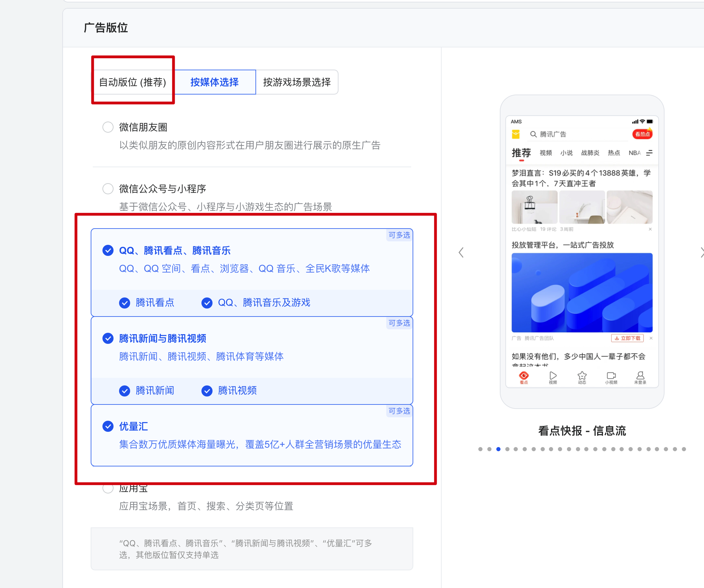Click the yellow mail icon in preview
The image size is (704, 588).
(x=516, y=134)
